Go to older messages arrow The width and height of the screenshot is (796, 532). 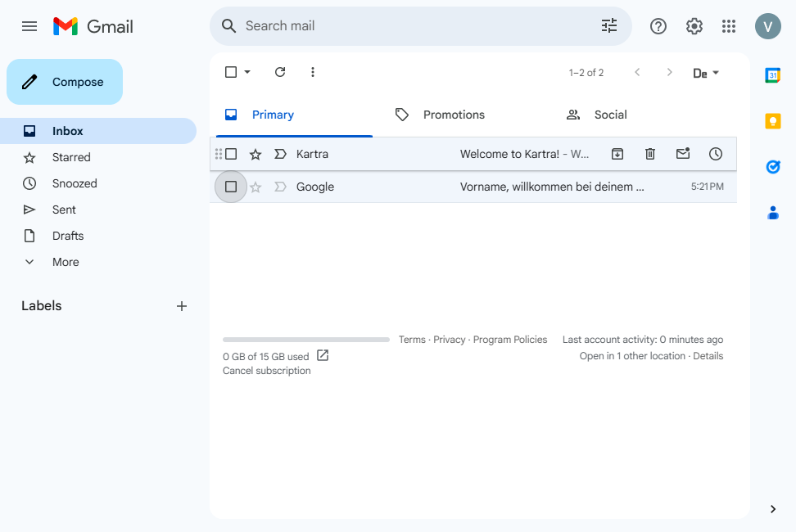(670, 72)
